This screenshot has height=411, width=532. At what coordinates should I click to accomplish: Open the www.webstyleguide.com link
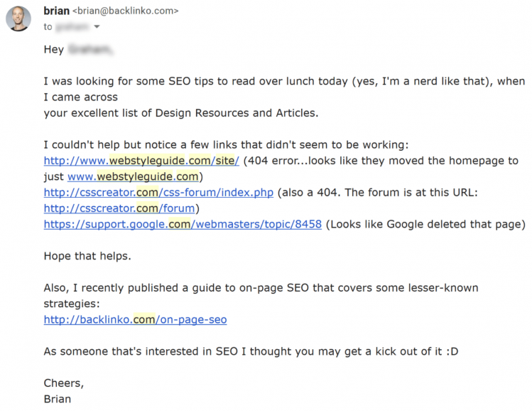tap(133, 176)
